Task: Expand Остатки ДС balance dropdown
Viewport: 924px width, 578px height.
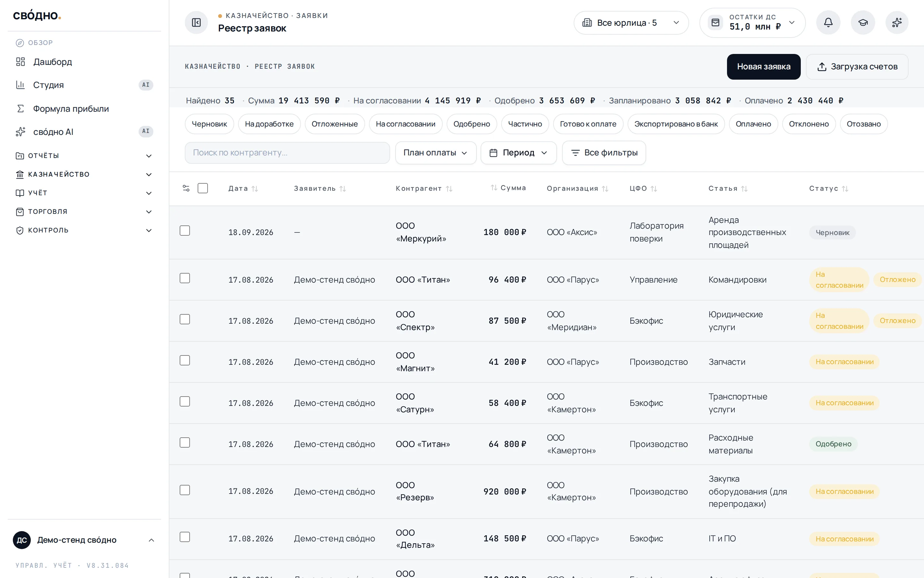Action: click(752, 22)
